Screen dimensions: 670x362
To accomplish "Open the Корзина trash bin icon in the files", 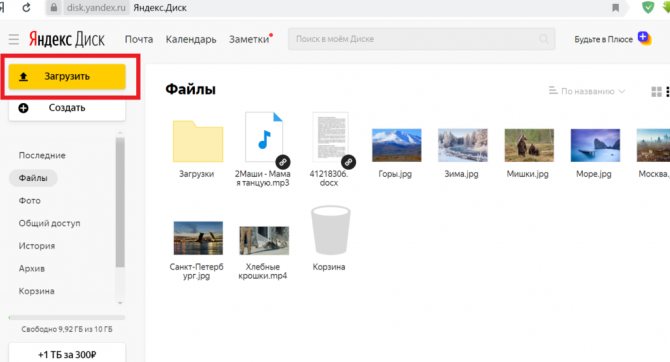I will [330, 230].
